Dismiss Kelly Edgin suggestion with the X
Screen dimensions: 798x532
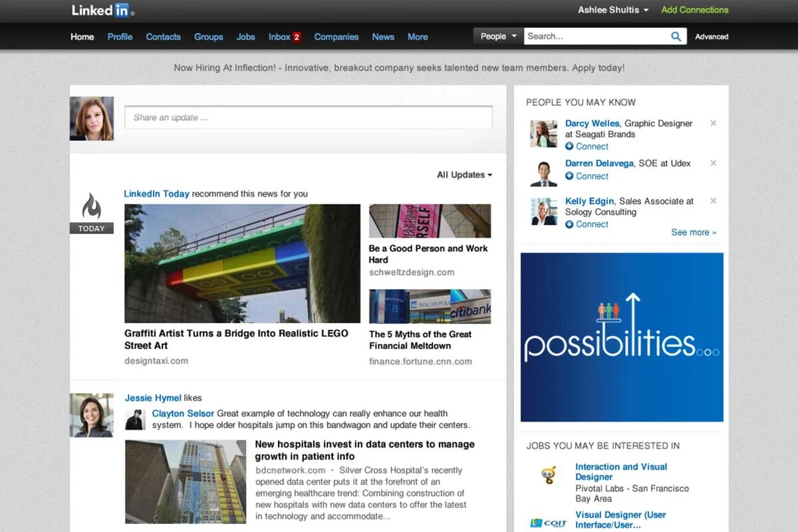[713, 201]
